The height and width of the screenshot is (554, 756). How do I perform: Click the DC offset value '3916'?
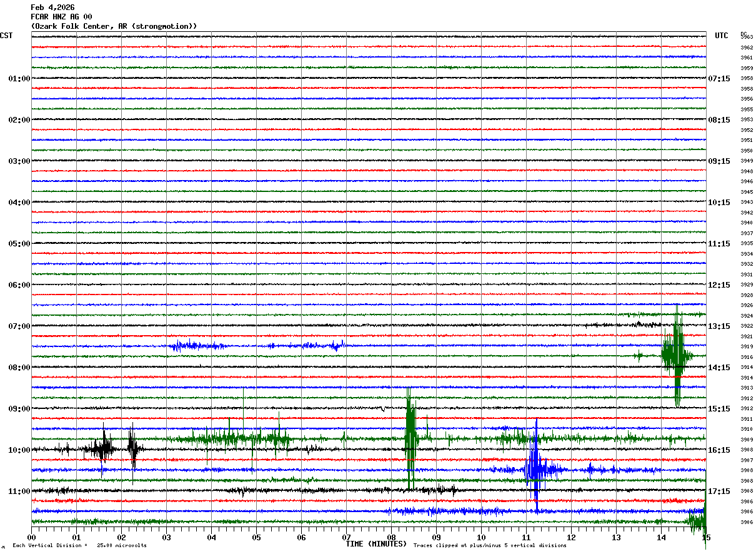747,357
